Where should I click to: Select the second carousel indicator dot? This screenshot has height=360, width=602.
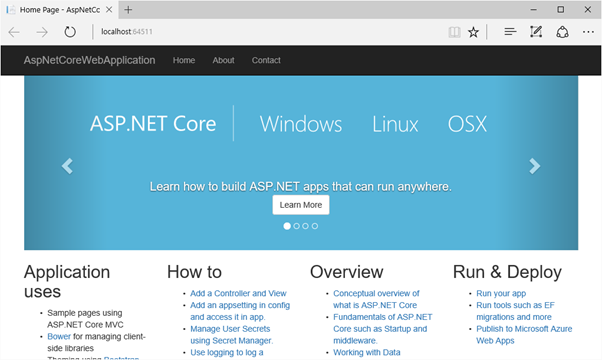pyautogui.click(x=296, y=226)
